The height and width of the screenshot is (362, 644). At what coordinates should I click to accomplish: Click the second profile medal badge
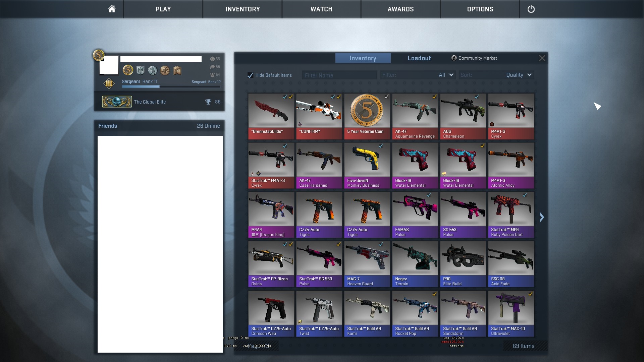(x=140, y=70)
